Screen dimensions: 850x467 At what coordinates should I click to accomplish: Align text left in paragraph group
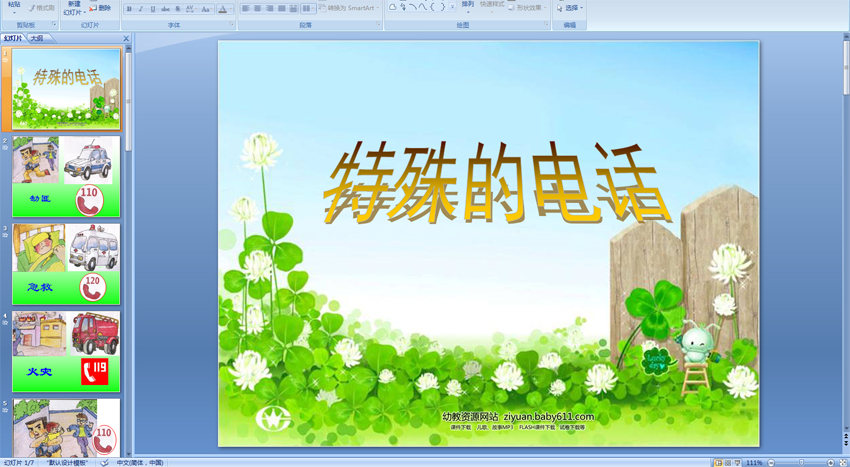[x=245, y=8]
